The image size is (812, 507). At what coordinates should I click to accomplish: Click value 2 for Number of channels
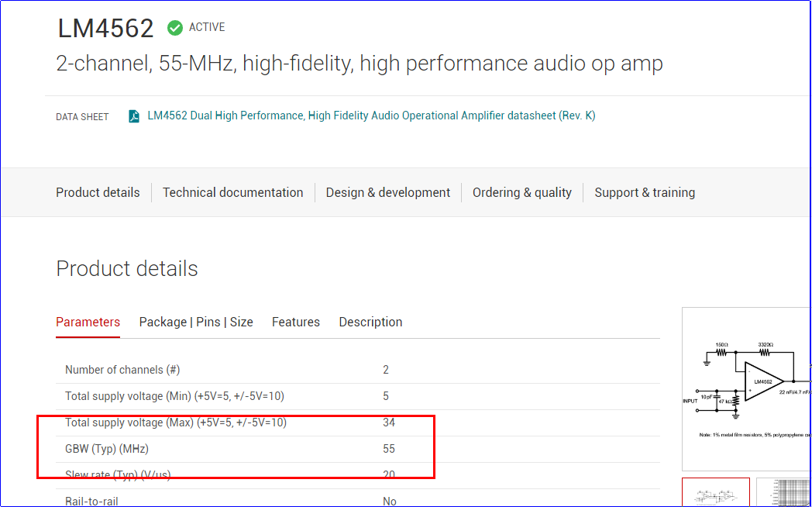click(386, 370)
